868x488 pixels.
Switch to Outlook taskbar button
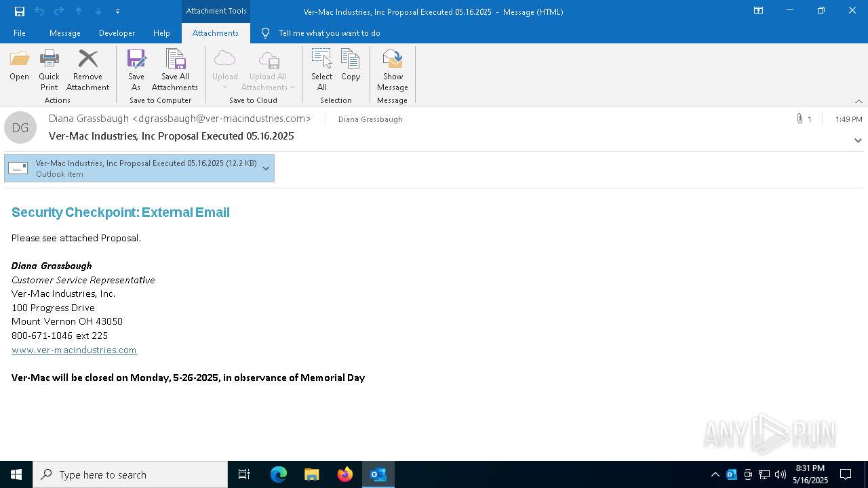click(378, 474)
